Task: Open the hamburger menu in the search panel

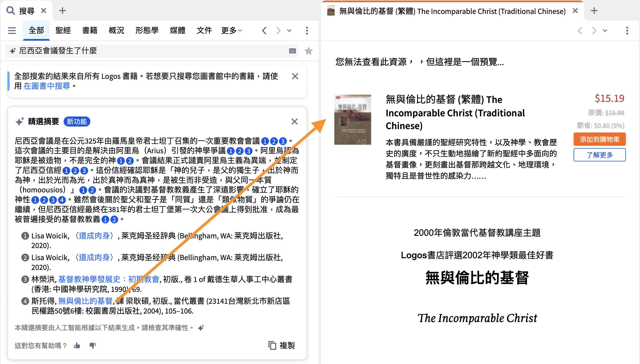Action: 12,30
